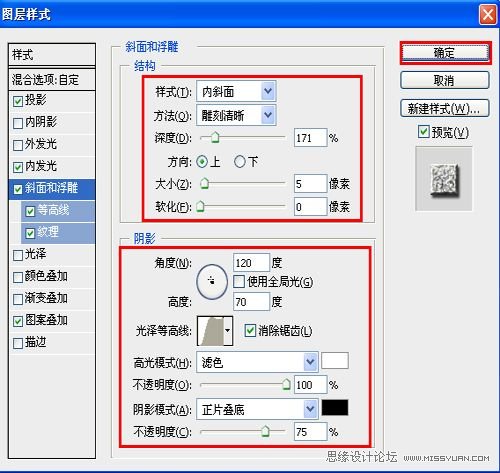Toggle the 消除锯齿(L) checkbox

[x=250, y=331]
